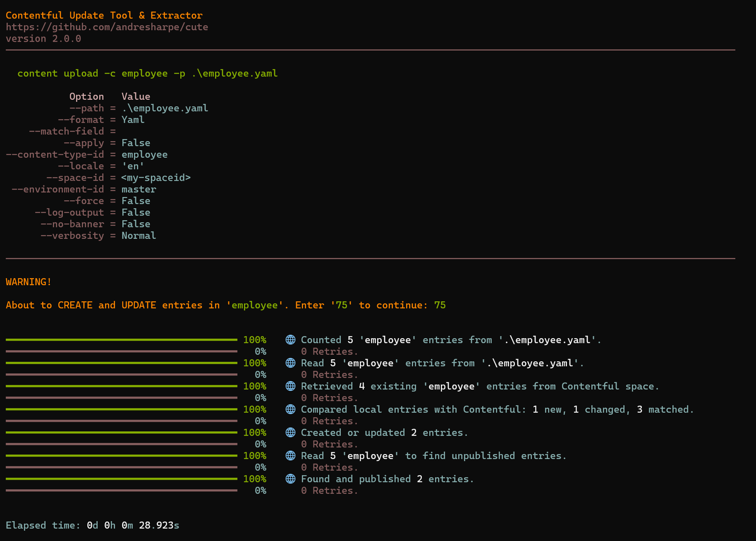The height and width of the screenshot is (541, 756).
Task: Click the '100%' label of 'Created or updated' step
Action: tap(255, 433)
